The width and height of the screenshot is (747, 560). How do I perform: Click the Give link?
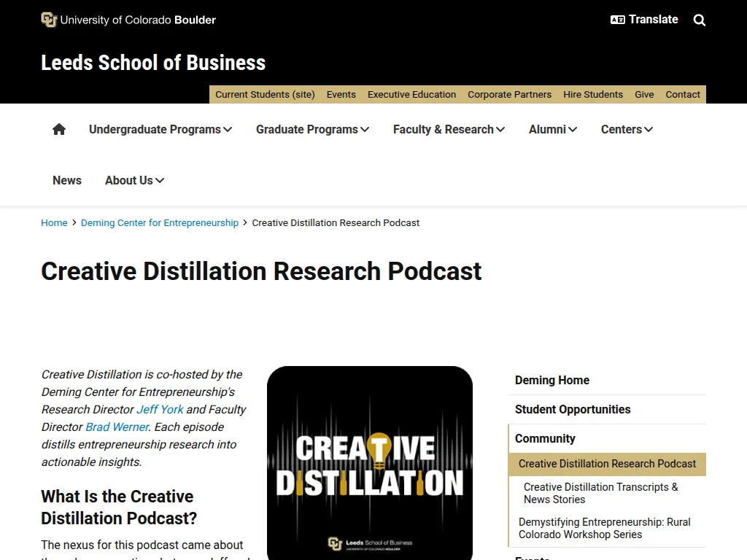(644, 94)
